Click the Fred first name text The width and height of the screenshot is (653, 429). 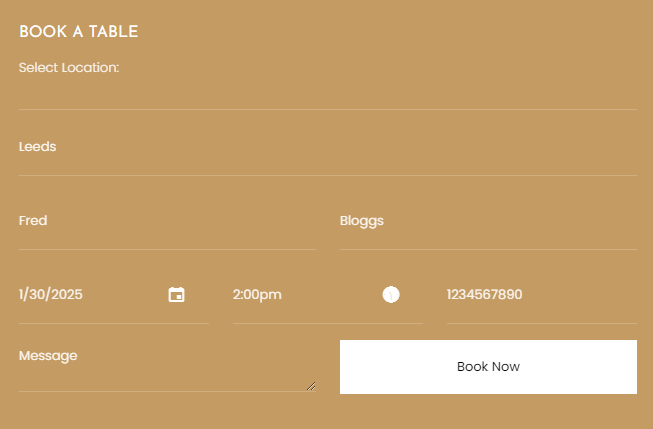point(33,220)
